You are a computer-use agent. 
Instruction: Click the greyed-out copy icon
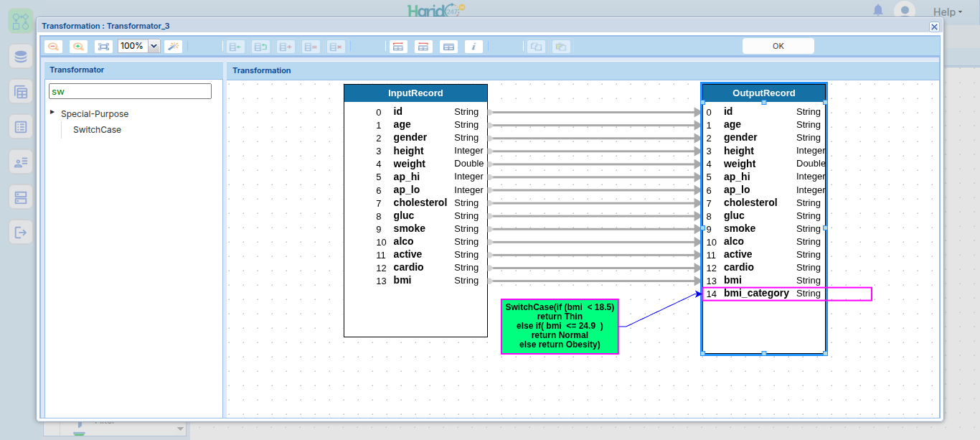point(536,46)
